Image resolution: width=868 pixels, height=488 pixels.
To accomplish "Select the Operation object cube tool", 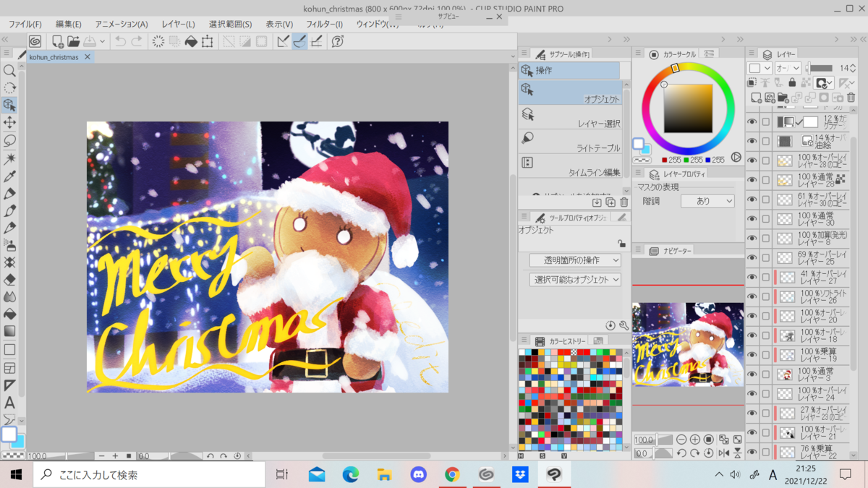I will tap(9, 105).
